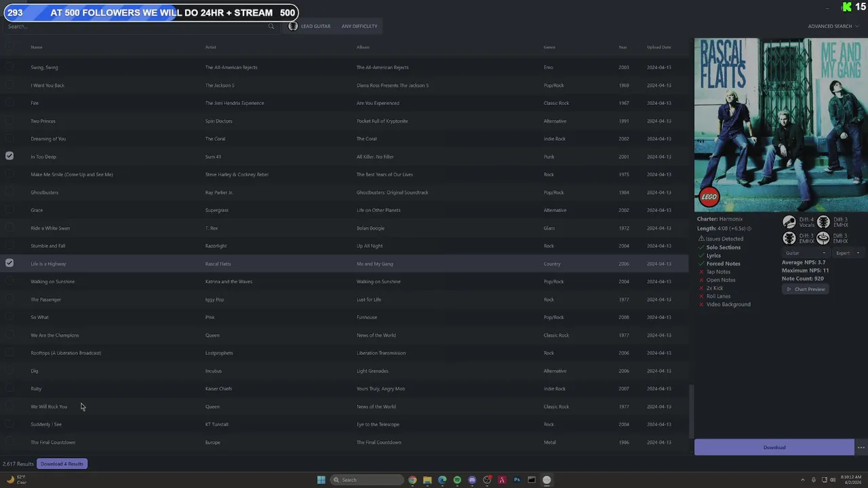868x488 pixels.
Task: Open Discord from the taskbar
Action: [472, 480]
